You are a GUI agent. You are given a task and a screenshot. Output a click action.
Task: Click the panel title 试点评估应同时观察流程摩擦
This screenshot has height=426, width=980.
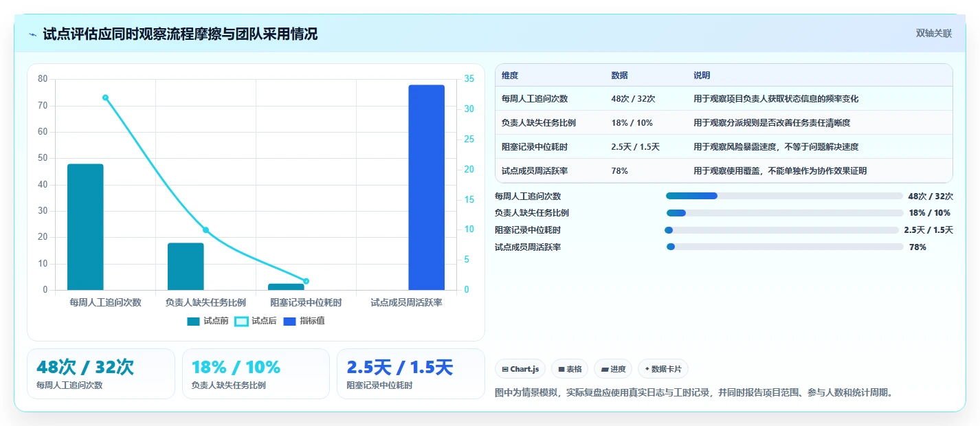(180, 34)
